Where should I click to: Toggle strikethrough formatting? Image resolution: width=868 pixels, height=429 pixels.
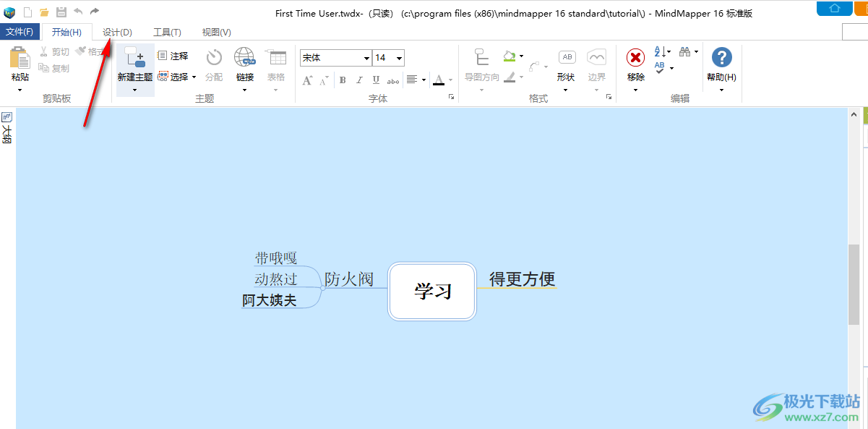tap(393, 80)
